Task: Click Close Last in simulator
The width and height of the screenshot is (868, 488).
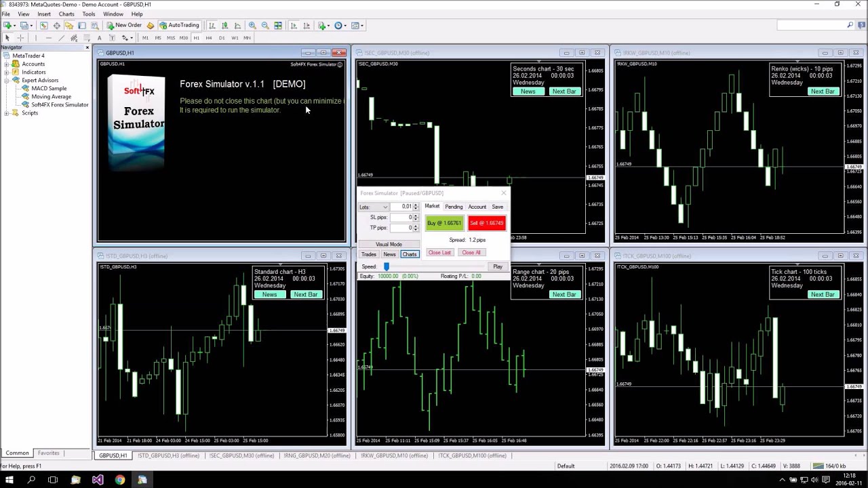Action: click(439, 253)
